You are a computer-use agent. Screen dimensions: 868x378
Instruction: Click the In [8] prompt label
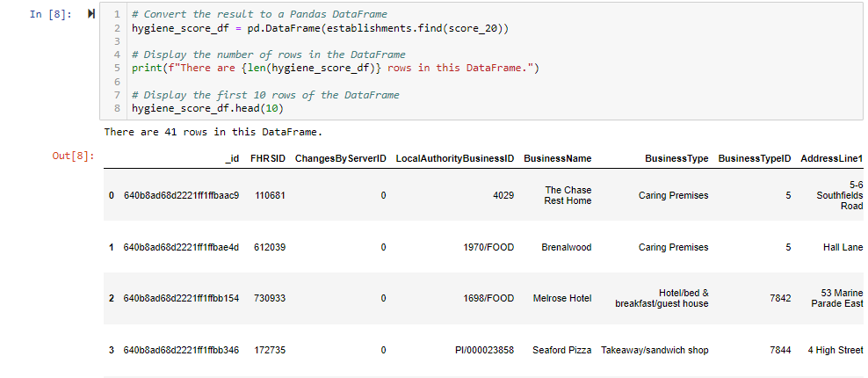50,14
